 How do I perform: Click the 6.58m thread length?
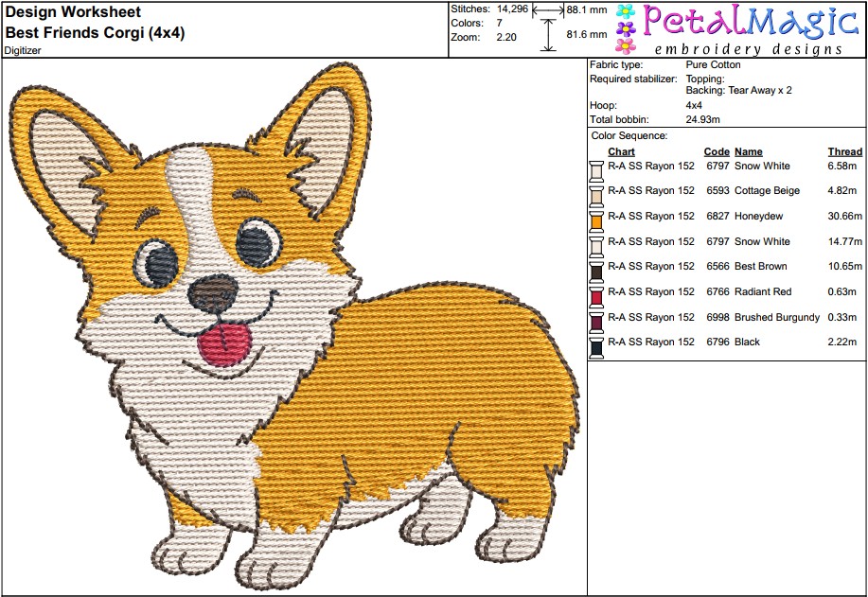pyautogui.click(x=842, y=166)
